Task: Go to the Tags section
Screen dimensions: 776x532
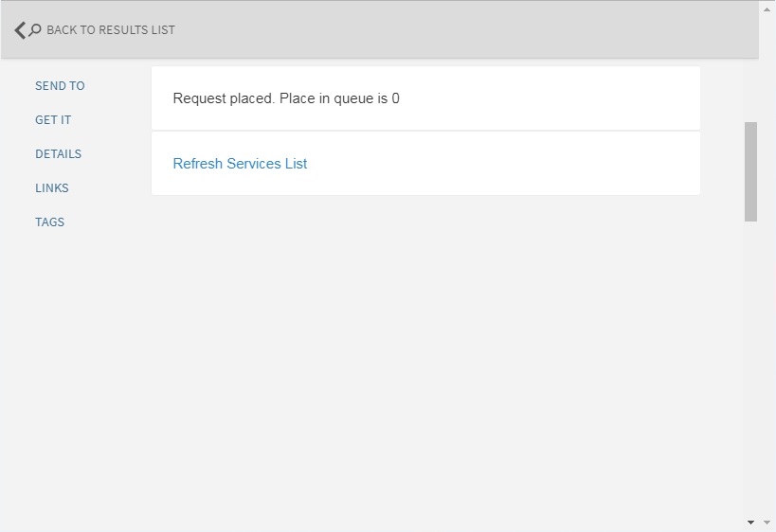Action: (49, 222)
